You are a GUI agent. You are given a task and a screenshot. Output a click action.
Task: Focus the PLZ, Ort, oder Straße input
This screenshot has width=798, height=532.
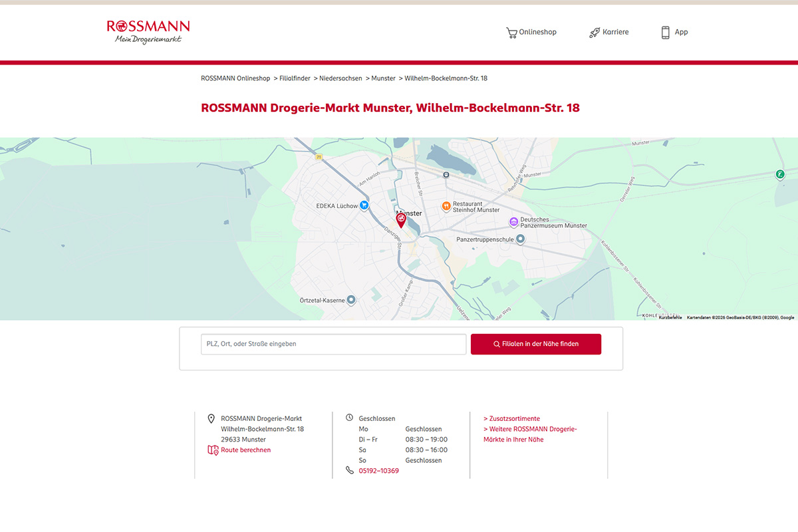334,344
